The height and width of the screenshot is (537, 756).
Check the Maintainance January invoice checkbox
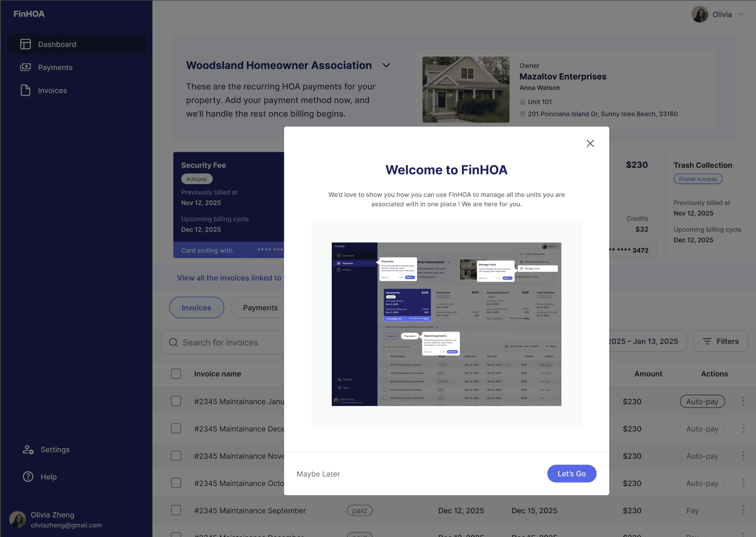[x=176, y=401]
